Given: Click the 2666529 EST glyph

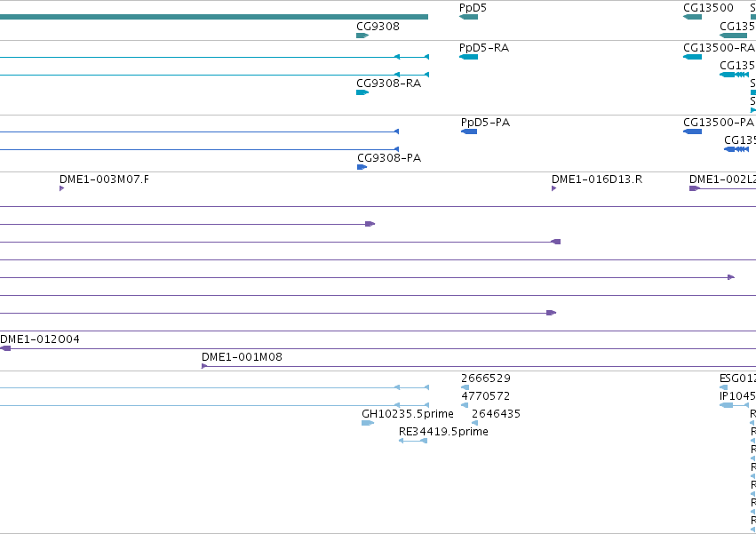Looking at the screenshot, I should click(x=465, y=387).
